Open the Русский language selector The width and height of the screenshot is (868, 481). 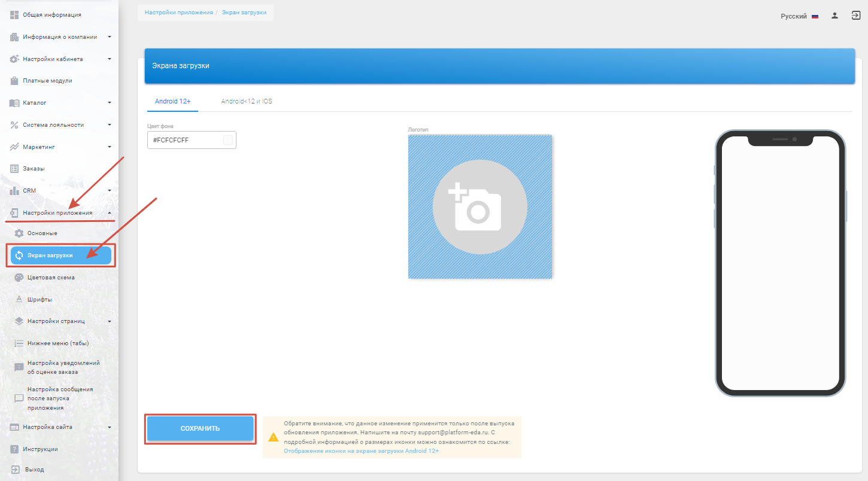click(799, 16)
